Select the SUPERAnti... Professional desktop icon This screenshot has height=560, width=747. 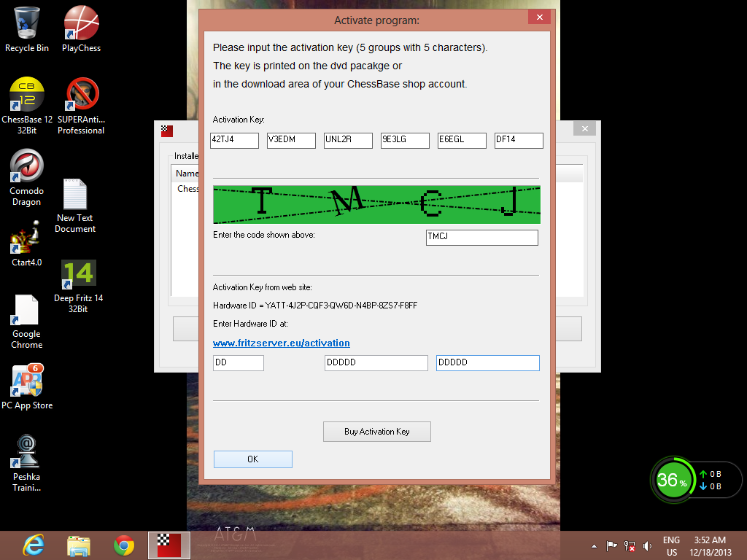[81, 106]
